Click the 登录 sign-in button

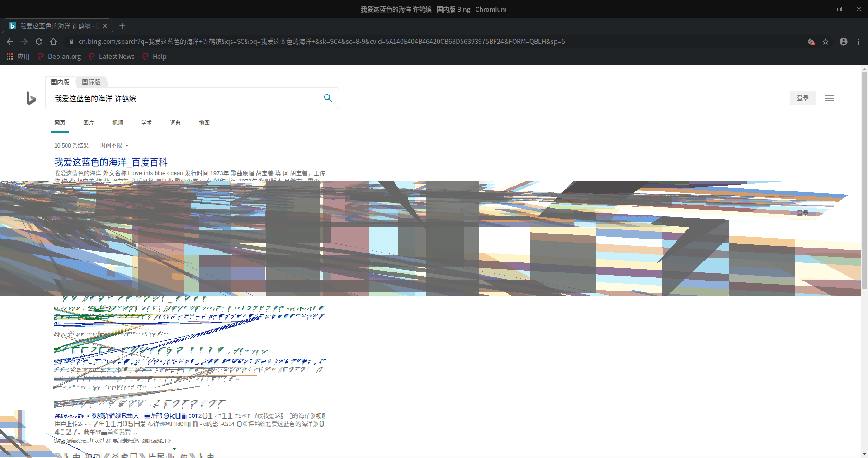coord(803,98)
